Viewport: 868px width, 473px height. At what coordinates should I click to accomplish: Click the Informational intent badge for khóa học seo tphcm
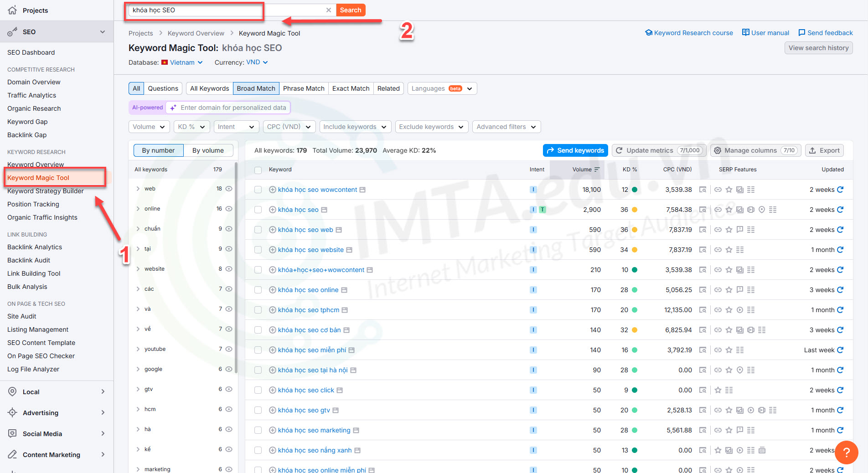[533, 310]
